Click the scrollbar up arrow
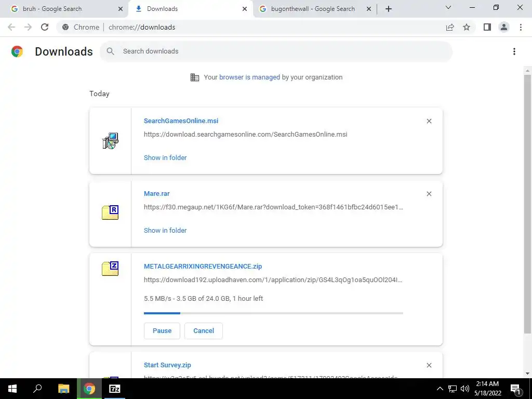The image size is (532, 399). point(527,71)
